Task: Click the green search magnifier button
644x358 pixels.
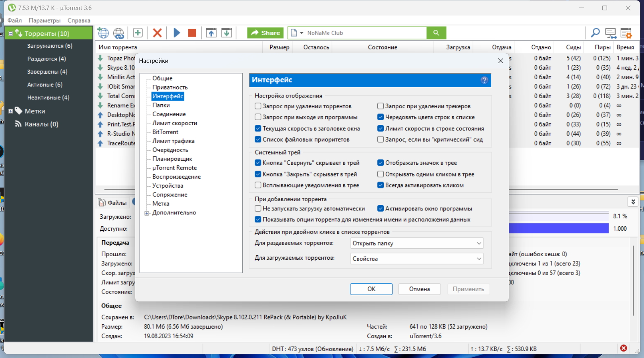Action: click(x=436, y=33)
